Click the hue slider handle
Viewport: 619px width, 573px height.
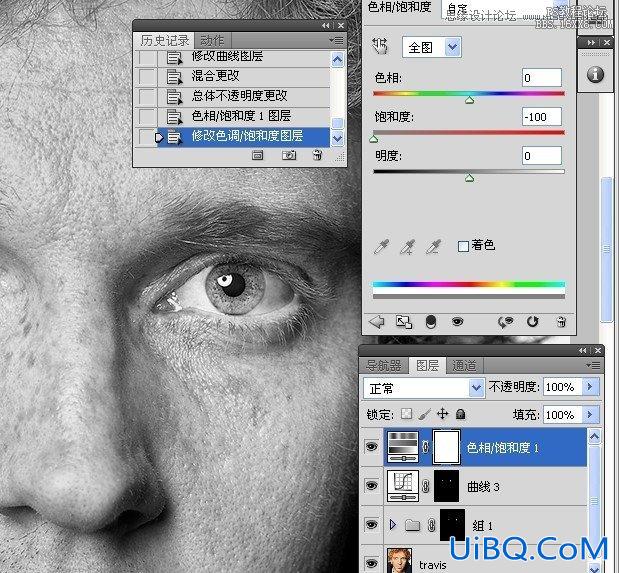pyautogui.click(x=469, y=100)
